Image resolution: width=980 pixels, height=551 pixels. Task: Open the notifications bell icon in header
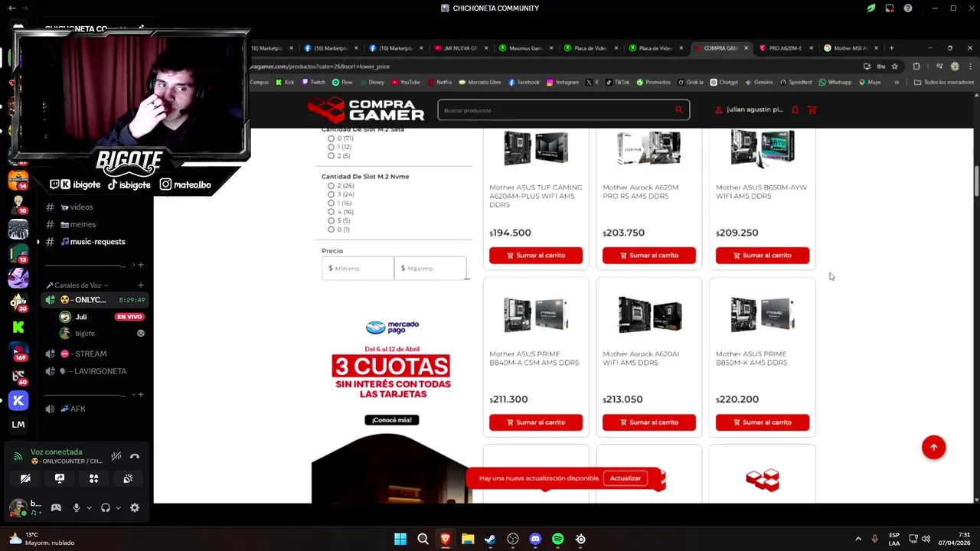(x=795, y=110)
